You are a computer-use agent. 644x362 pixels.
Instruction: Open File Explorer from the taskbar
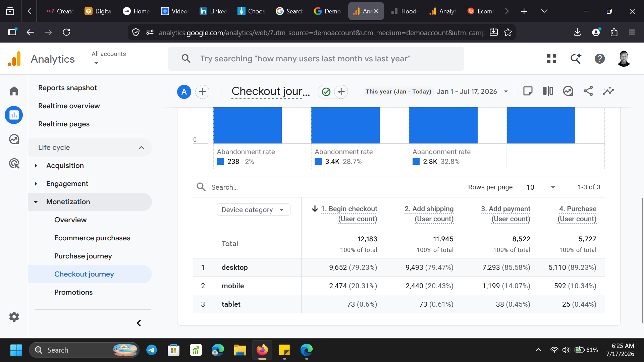(240, 350)
